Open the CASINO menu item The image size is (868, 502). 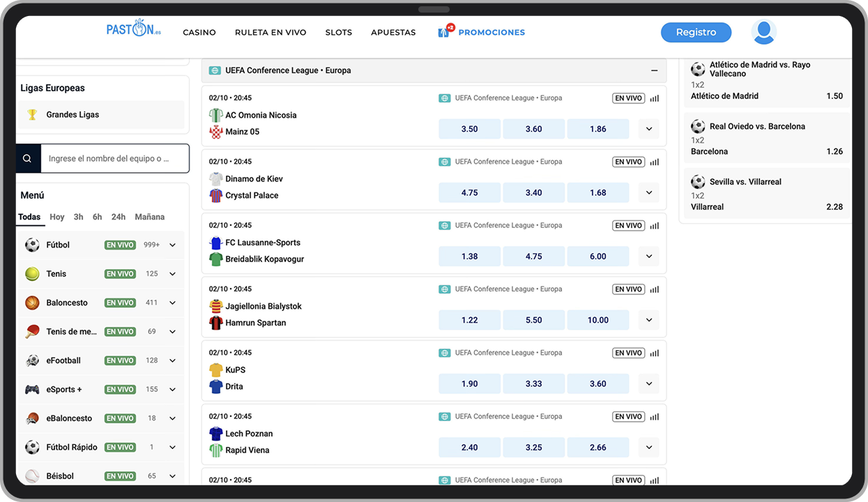[199, 32]
